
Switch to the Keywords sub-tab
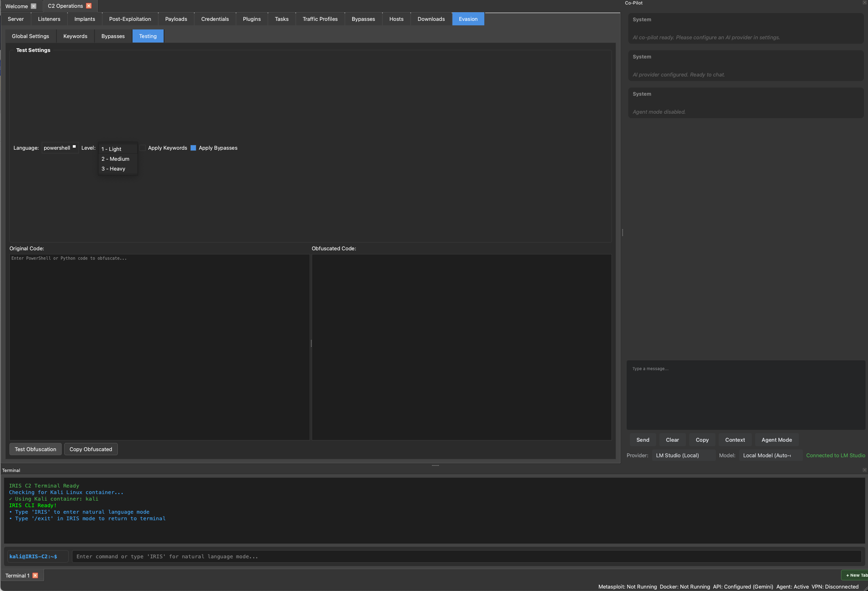point(75,36)
